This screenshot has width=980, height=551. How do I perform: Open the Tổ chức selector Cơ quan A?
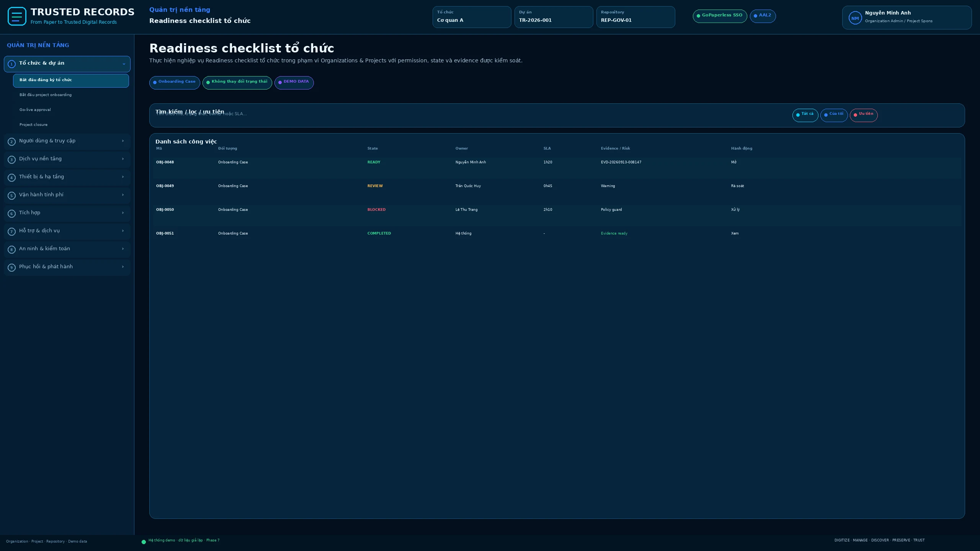[472, 17]
